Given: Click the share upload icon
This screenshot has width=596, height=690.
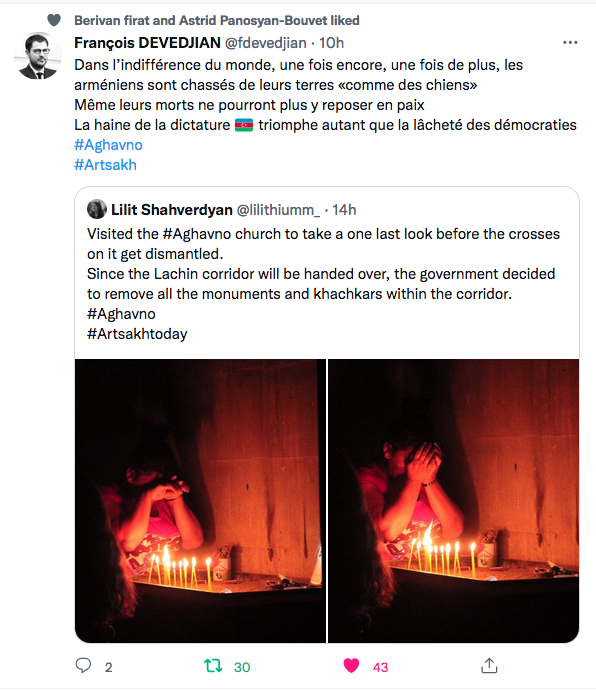Looking at the screenshot, I should pos(489,666).
